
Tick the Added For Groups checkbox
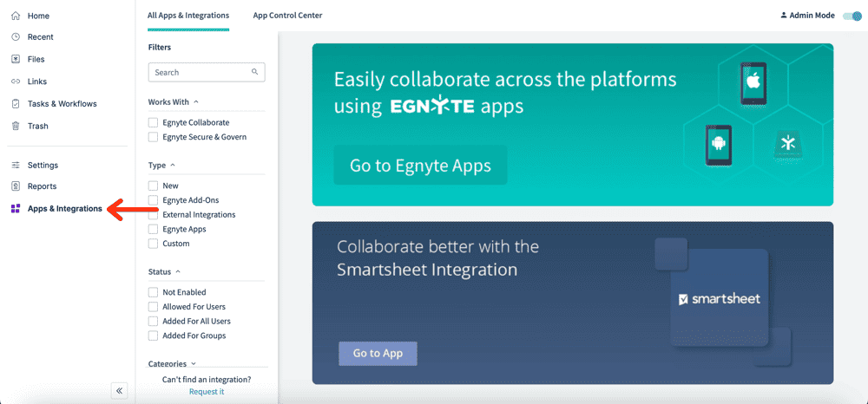tap(154, 336)
